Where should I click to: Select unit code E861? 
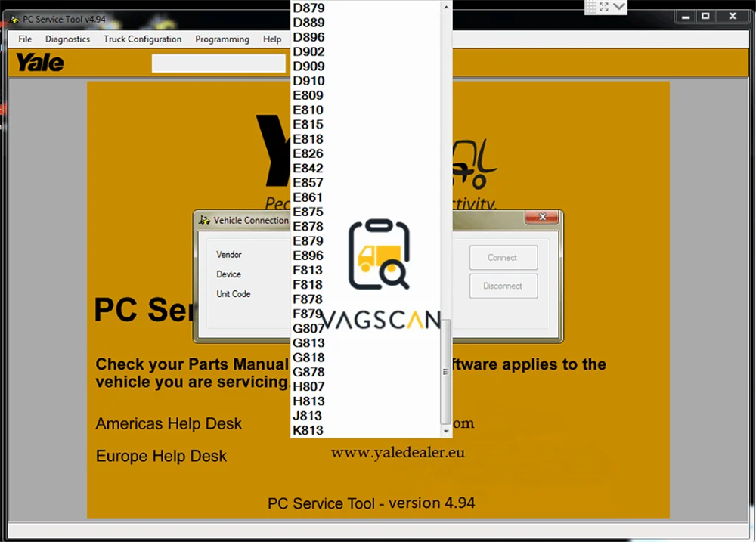[x=365, y=197]
